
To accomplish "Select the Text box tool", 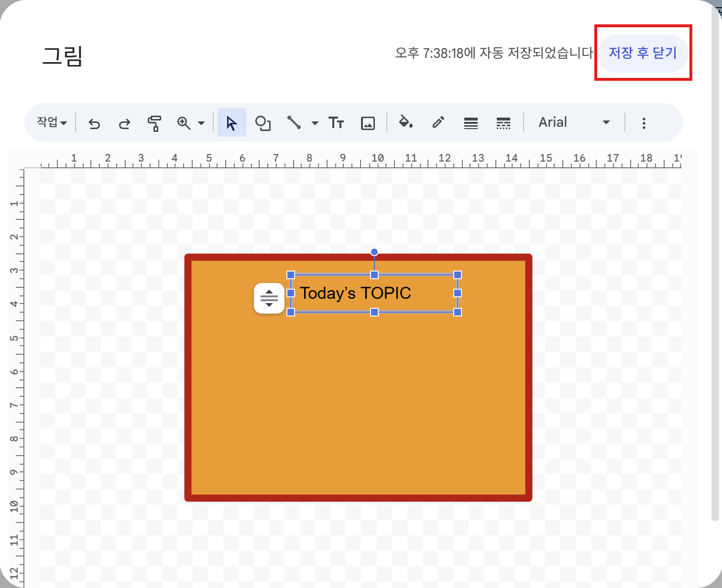I will pyautogui.click(x=336, y=123).
